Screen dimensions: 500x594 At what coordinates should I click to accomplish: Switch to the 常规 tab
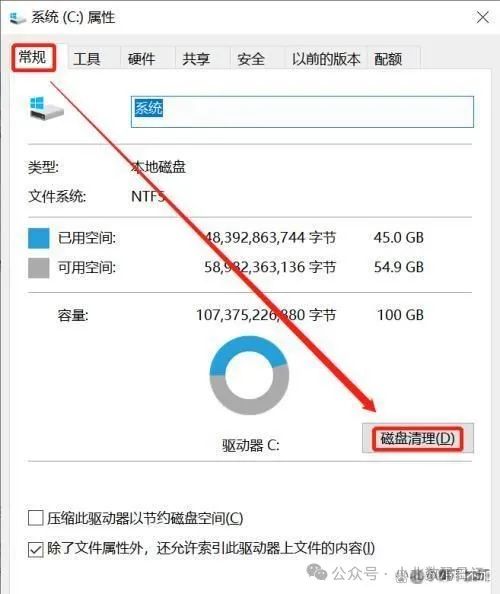(33, 58)
